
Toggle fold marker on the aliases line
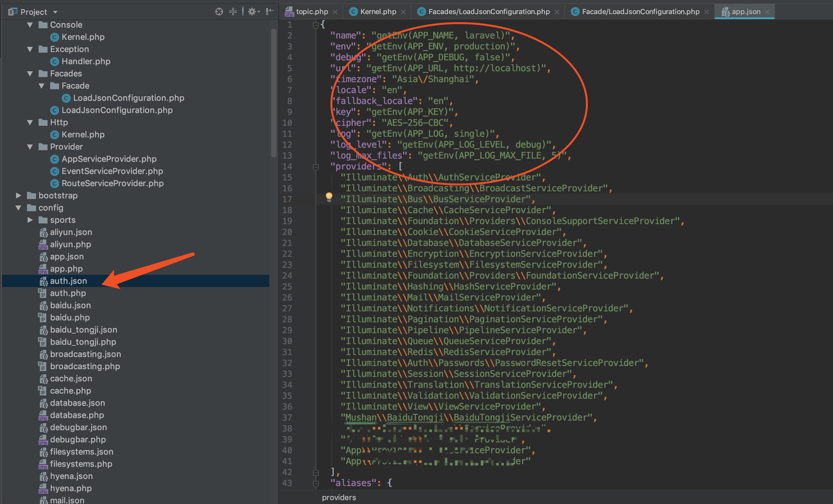click(316, 483)
